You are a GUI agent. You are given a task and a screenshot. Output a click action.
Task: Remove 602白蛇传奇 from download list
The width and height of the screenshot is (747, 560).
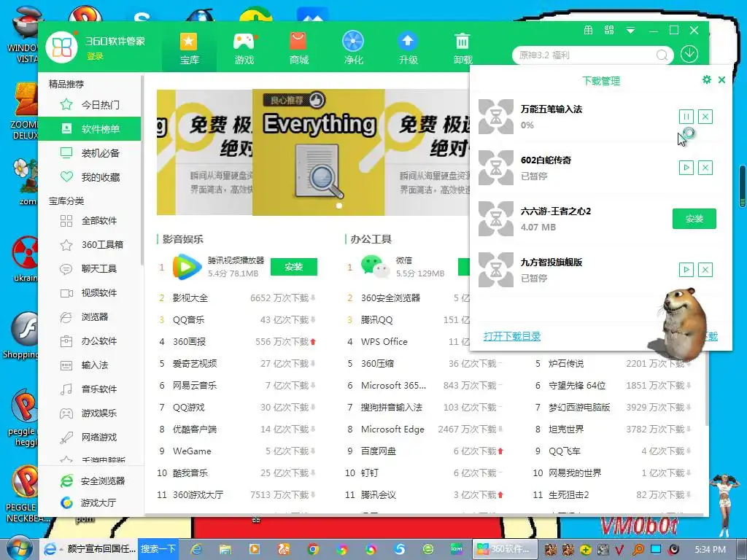click(705, 168)
